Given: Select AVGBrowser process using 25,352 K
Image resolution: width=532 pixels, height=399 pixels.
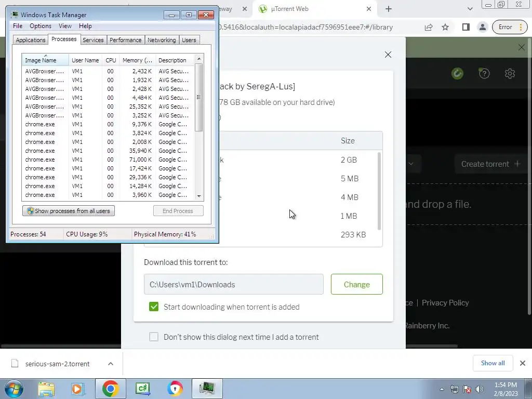Looking at the screenshot, I should coord(109,107).
